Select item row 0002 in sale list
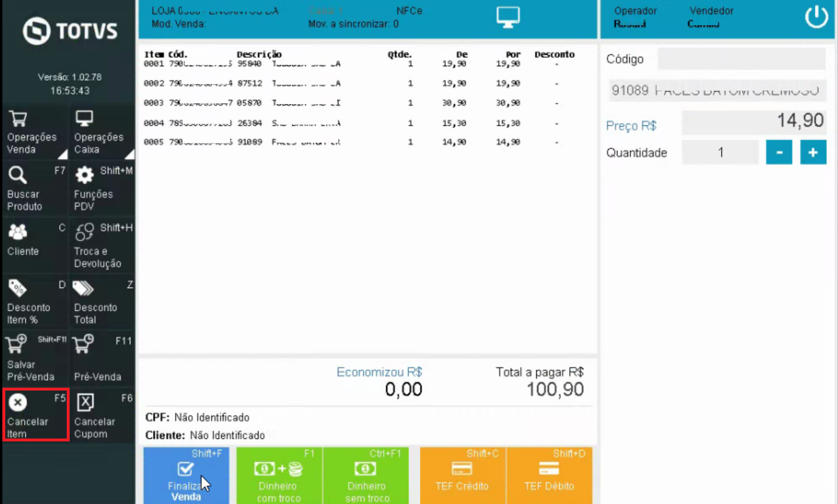Image resolution: width=838 pixels, height=504 pixels. pos(360,84)
